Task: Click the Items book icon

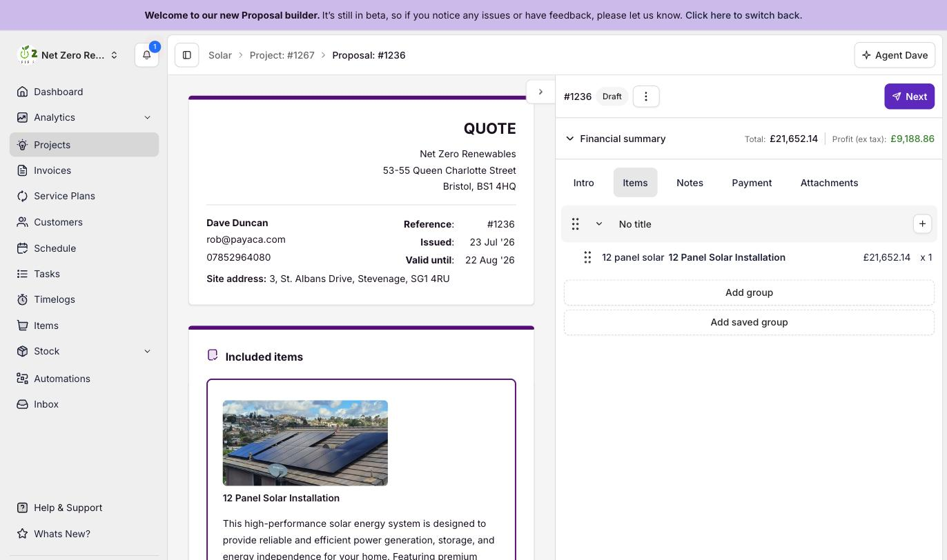Action: 23,326
